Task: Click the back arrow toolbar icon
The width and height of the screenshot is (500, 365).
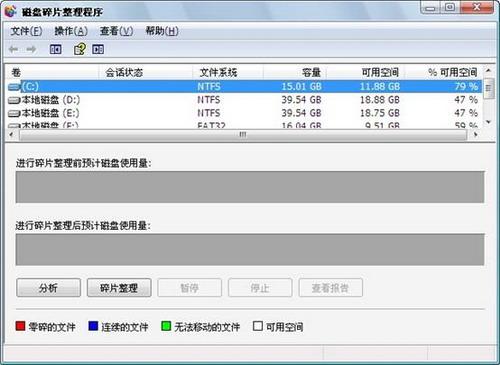Action: (13, 49)
